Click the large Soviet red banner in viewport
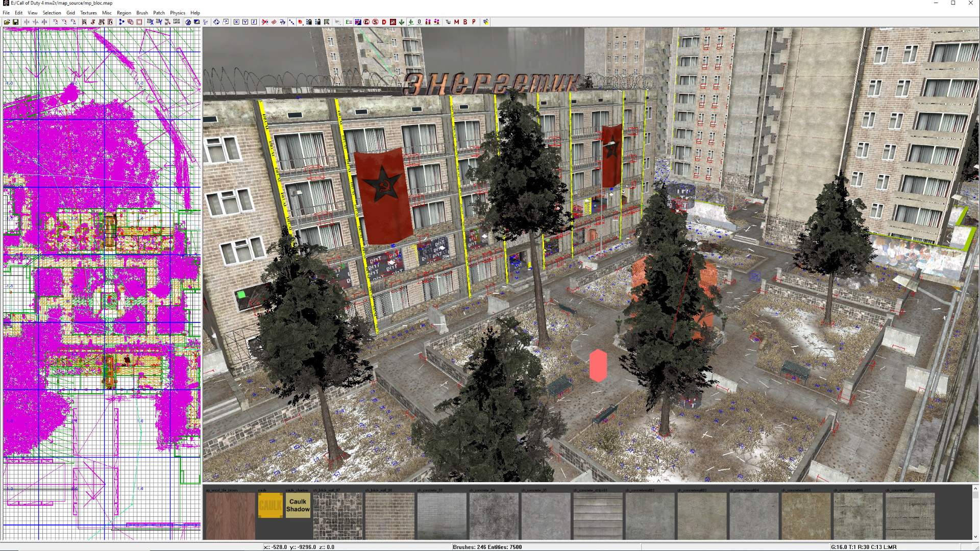This screenshot has height=551, width=980. (x=383, y=195)
